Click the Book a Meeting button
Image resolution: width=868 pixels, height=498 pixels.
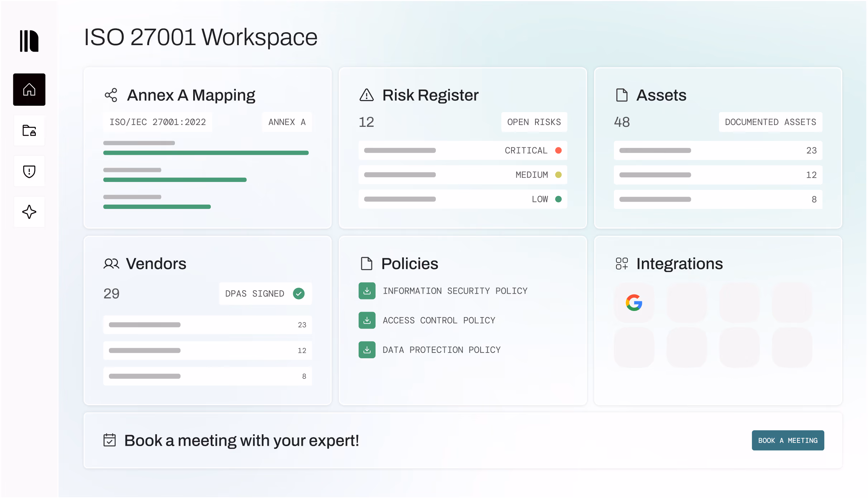[x=788, y=440]
